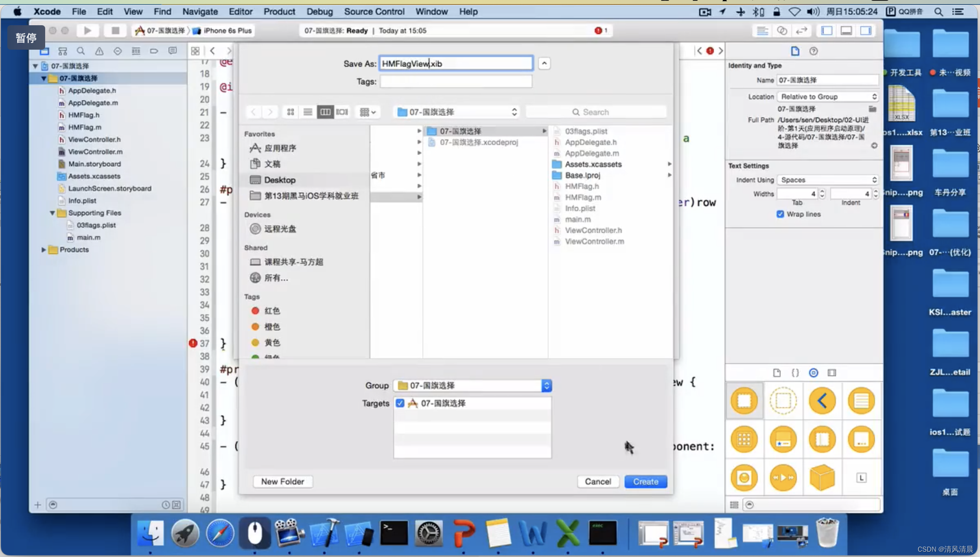Image resolution: width=980 pixels, height=557 pixels.
Task: Check the 07-国旗选择 group target option
Action: coord(400,403)
